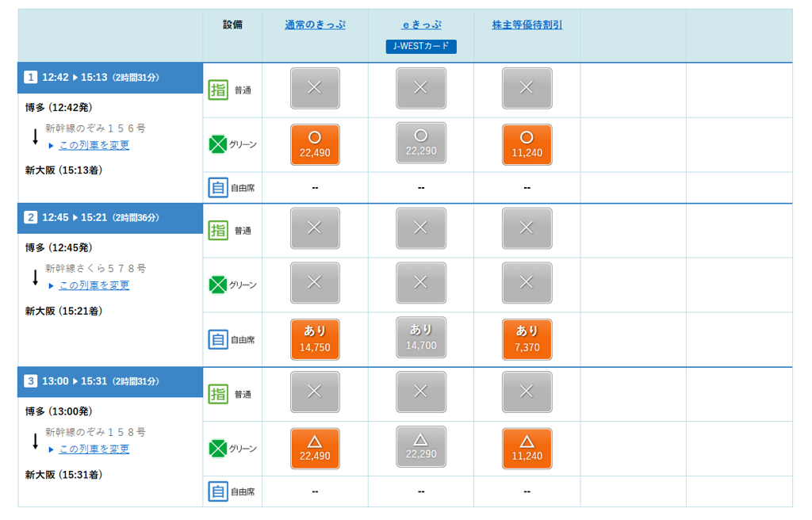The width and height of the screenshot is (812, 520).
Task: Change train for Nozomi 156
Action: pyautogui.click(x=94, y=145)
